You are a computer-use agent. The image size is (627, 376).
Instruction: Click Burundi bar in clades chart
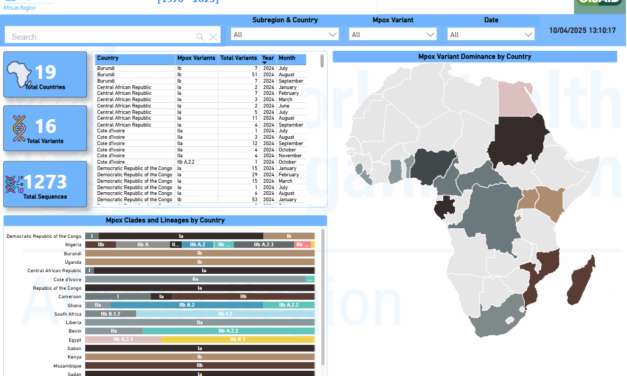click(x=200, y=253)
